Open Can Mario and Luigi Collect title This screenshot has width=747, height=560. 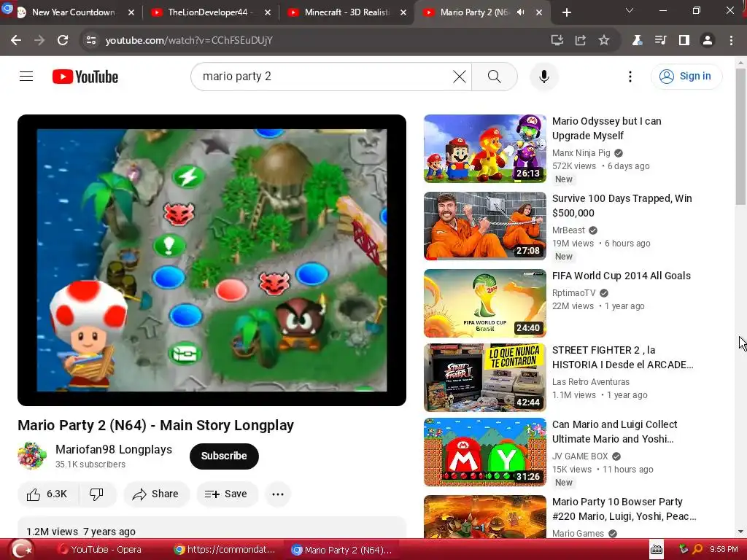(x=614, y=432)
